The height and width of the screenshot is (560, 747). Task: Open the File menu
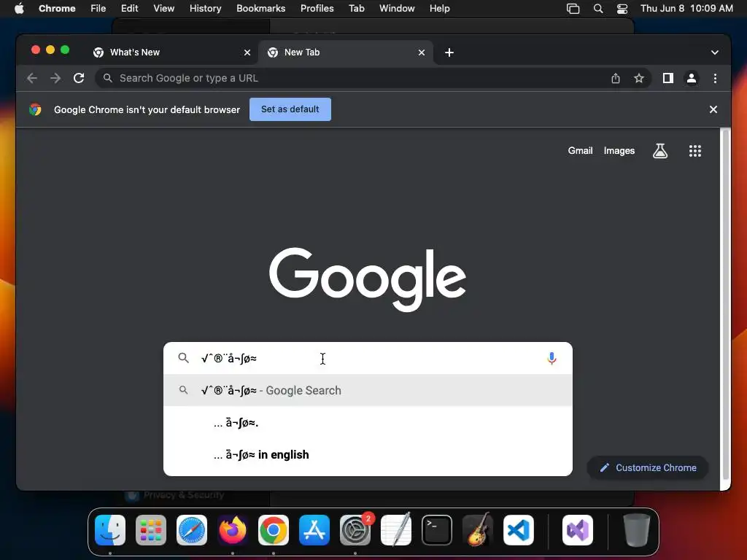[98, 9]
